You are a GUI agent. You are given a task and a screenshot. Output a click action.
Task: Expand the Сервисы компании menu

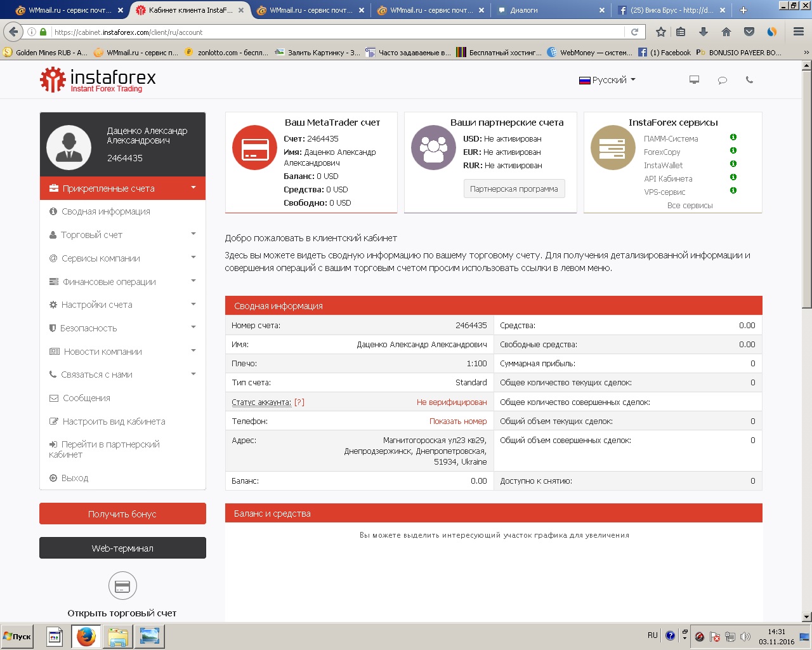[122, 258]
